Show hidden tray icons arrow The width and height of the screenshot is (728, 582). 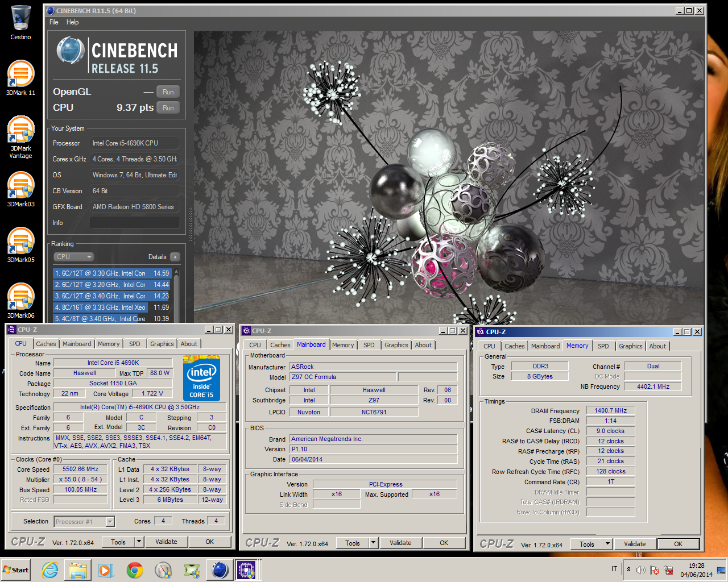[628, 569]
